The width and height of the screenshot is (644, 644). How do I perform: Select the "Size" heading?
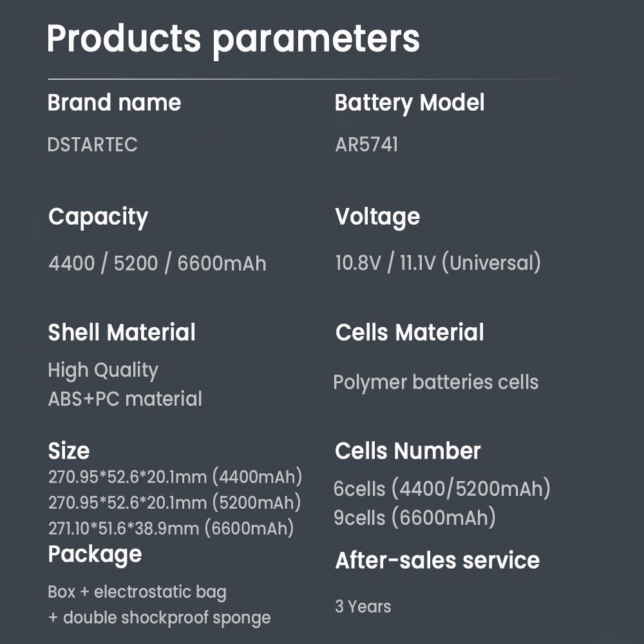69,451
